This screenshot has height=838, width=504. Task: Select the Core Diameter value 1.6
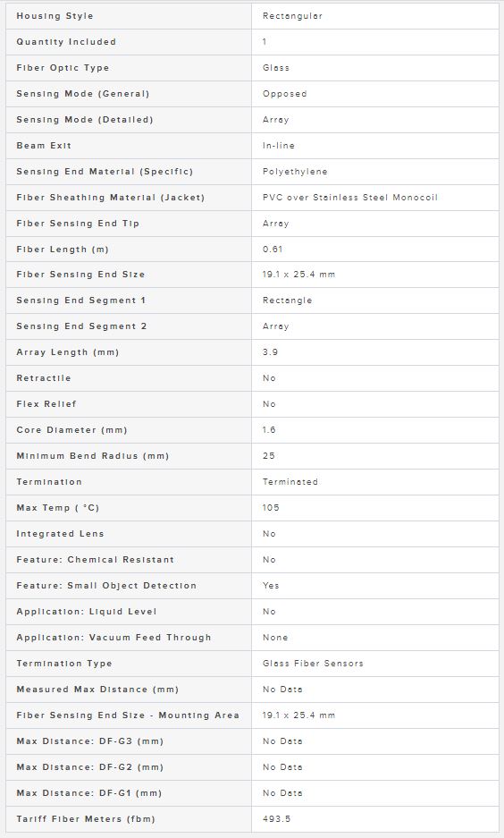(269, 429)
